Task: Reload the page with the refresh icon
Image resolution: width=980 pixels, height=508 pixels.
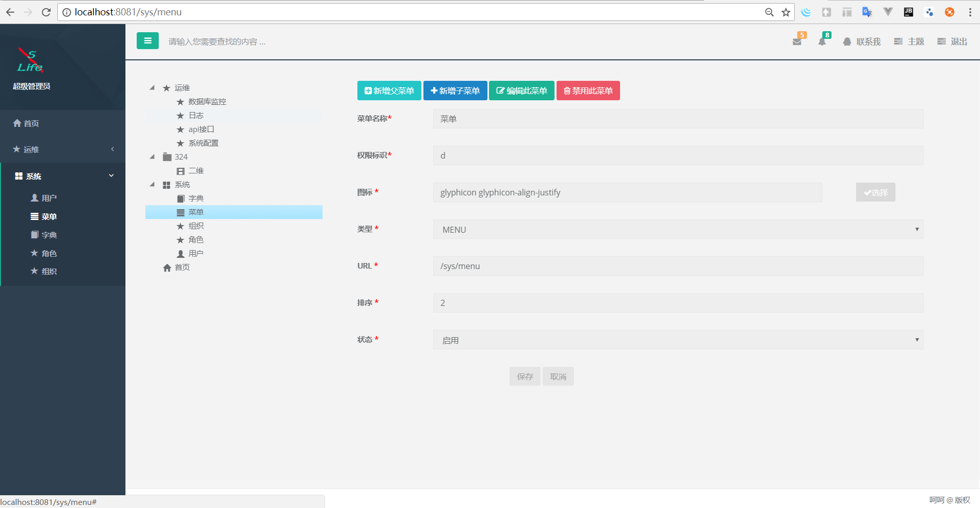Action: [46, 12]
